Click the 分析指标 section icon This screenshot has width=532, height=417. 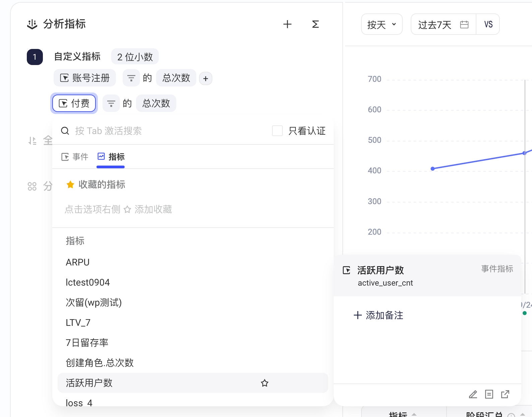32,24
